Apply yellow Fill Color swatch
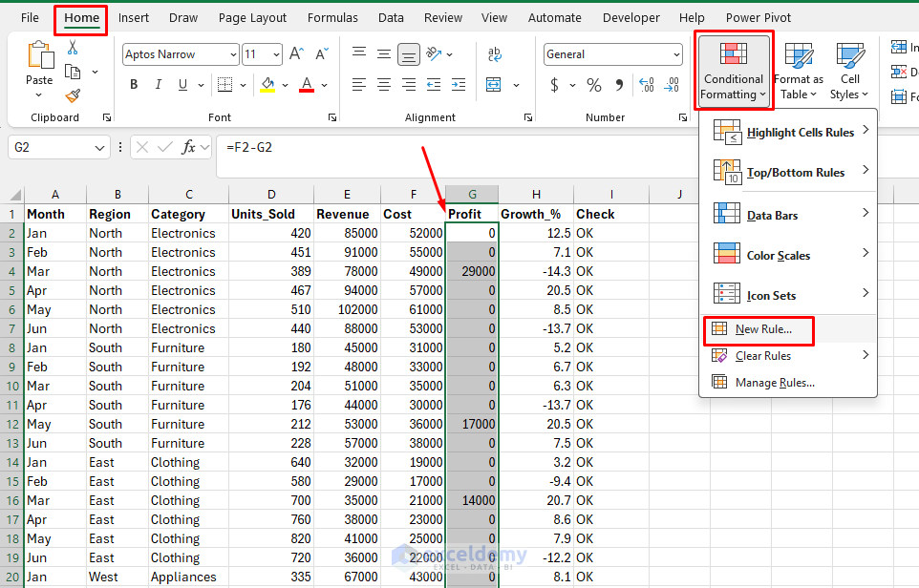This screenshot has height=588, width=919. [267, 85]
